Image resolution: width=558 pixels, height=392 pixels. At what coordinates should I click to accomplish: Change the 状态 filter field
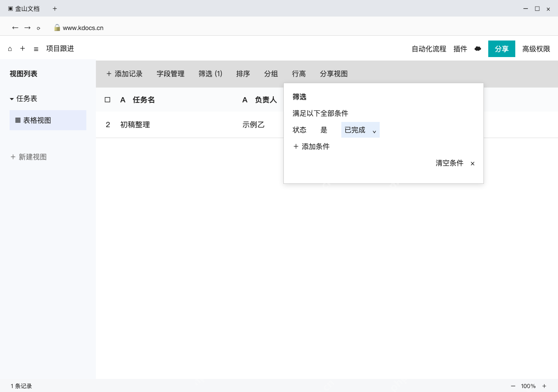pyautogui.click(x=299, y=130)
